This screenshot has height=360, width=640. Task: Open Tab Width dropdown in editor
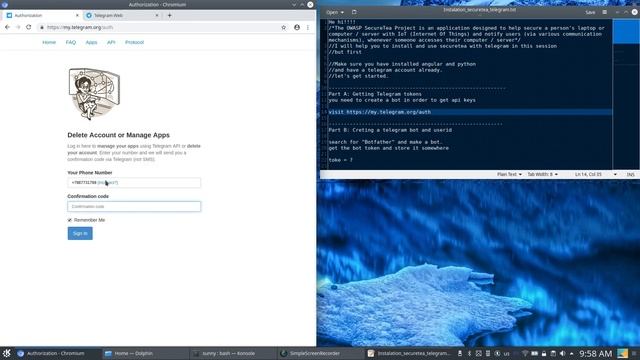(x=542, y=174)
